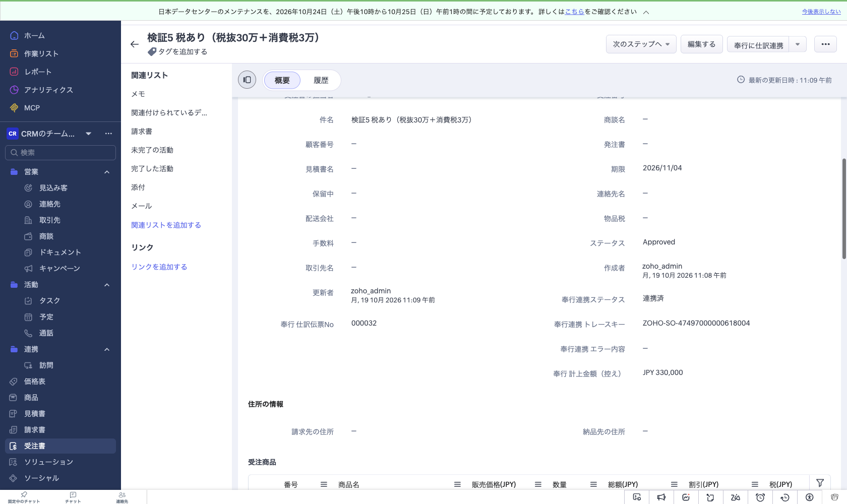Click the Approved status value

point(659,242)
